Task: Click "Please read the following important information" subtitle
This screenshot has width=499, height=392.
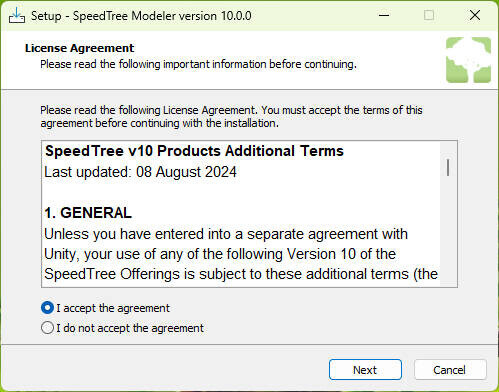Action: [198, 64]
